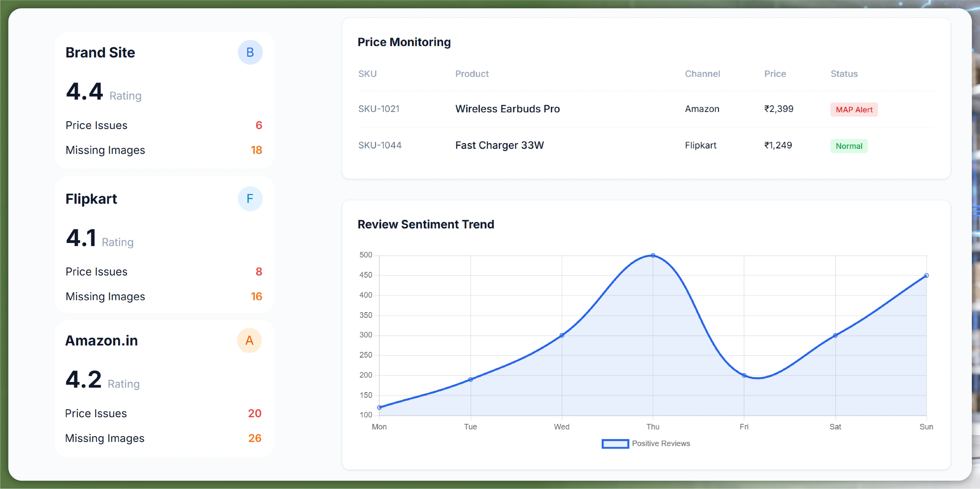Click the Fri data point on chart

[744, 375]
